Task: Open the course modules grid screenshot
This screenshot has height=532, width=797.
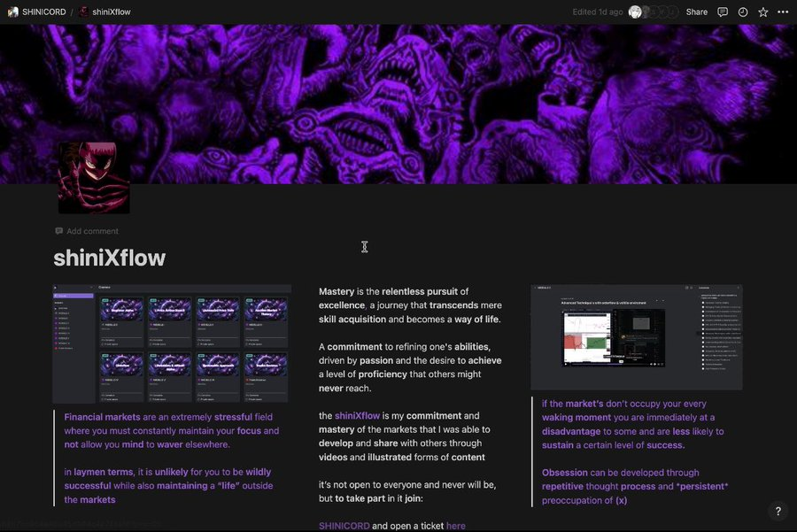Action: pyautogui.click(x=172, y=344)
